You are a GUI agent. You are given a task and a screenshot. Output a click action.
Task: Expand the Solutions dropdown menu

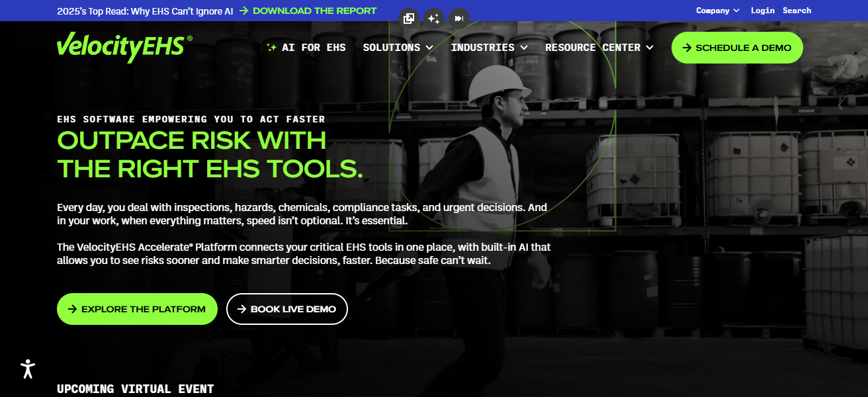[398, 48]
